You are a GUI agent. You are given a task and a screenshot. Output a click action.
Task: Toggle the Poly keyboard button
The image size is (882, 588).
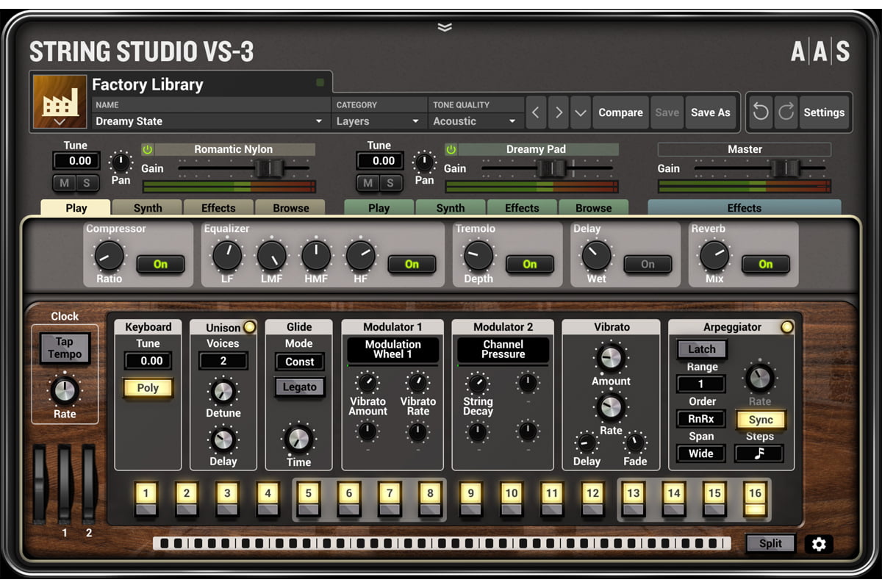pos(148,387)
